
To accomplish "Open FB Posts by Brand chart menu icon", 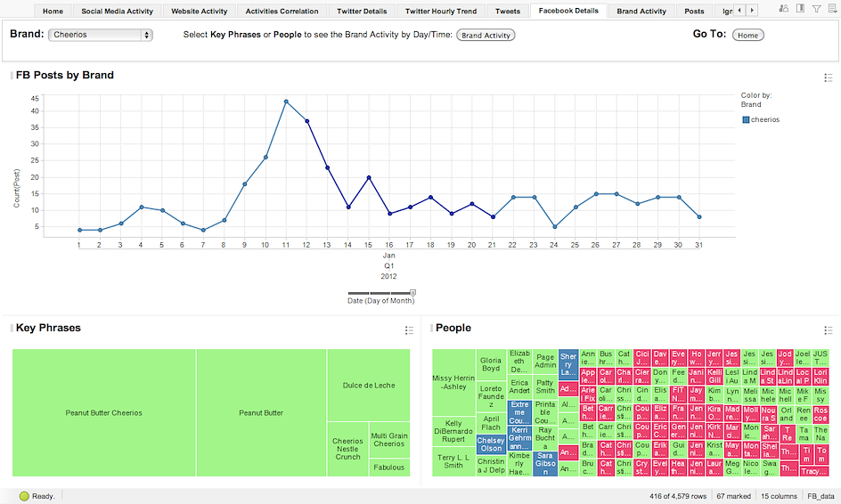I will tap(829, 78).
